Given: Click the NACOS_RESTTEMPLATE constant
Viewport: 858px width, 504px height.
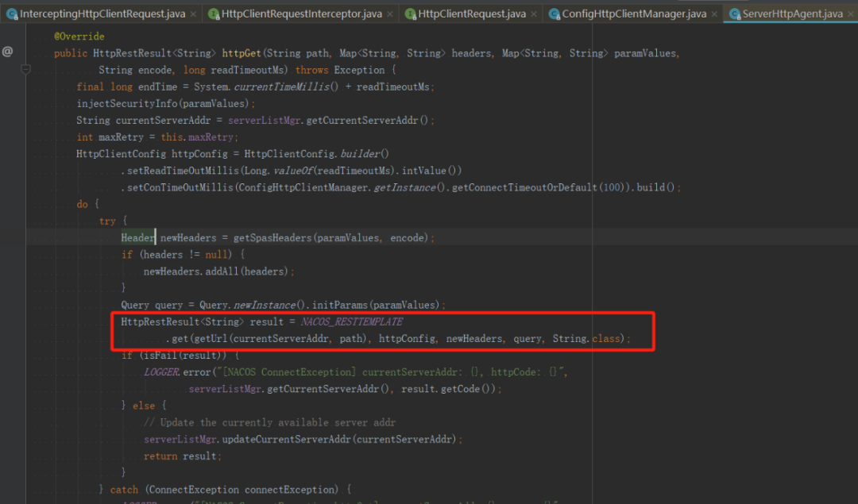Looking at the screenshot, I should 352,322.
